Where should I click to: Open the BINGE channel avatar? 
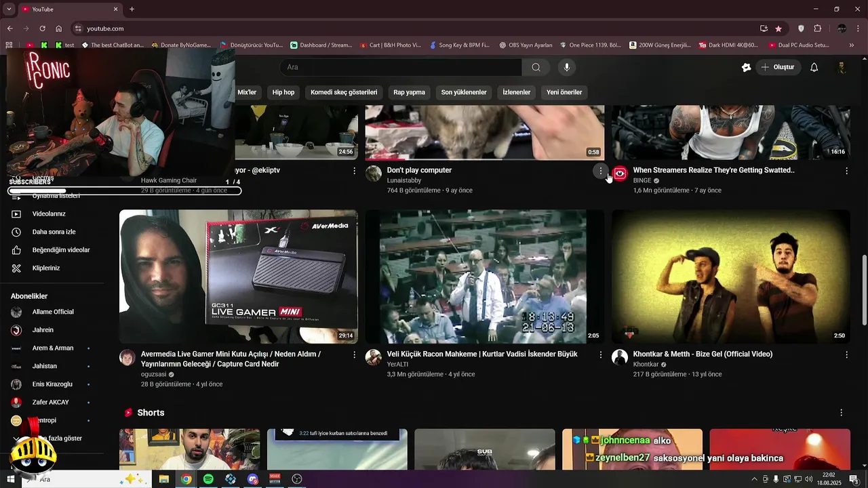click(x=620, y=174)
